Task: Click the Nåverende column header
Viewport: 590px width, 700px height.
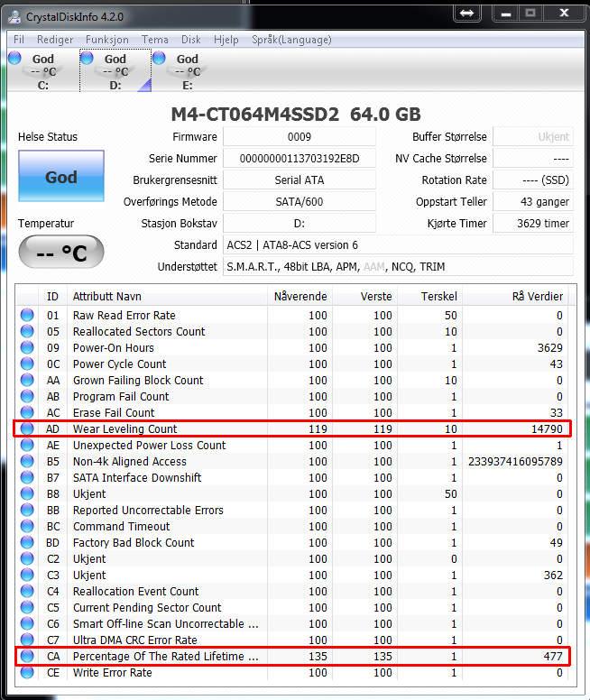Action: (300, 296)
